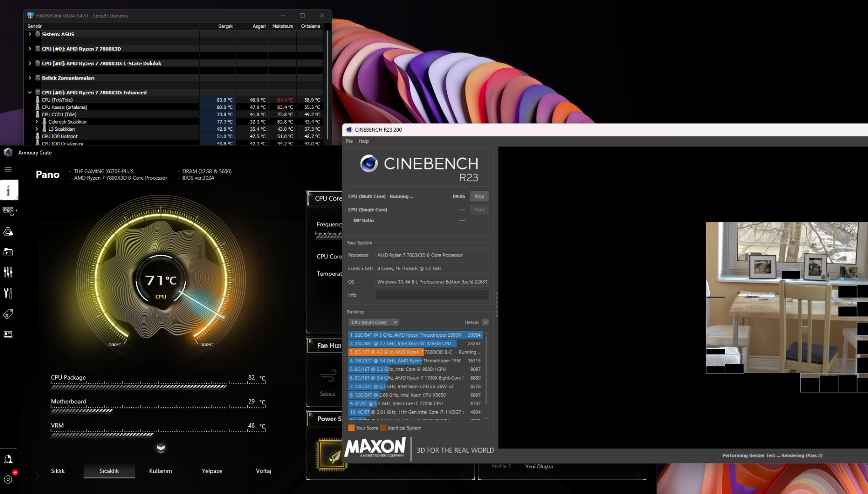Click the HWiNFO64 app icon in title bar
This screenshot has height=494, width=868.
(x=30, y=16)
